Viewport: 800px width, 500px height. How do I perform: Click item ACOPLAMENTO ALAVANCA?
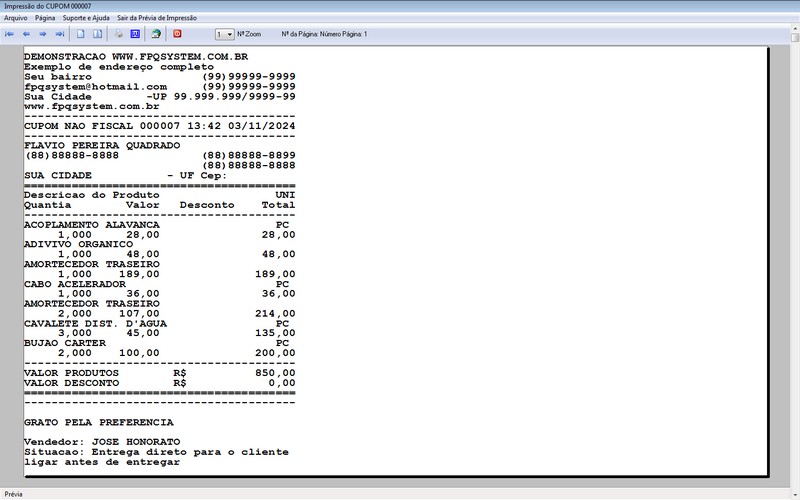tap(92, 225)
